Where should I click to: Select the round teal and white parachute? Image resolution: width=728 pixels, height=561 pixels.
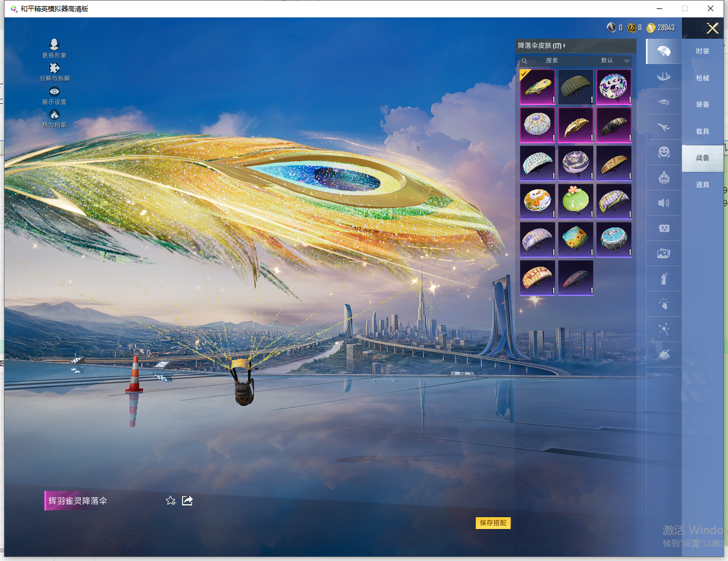pyautogui.click(x=614, y=240)
